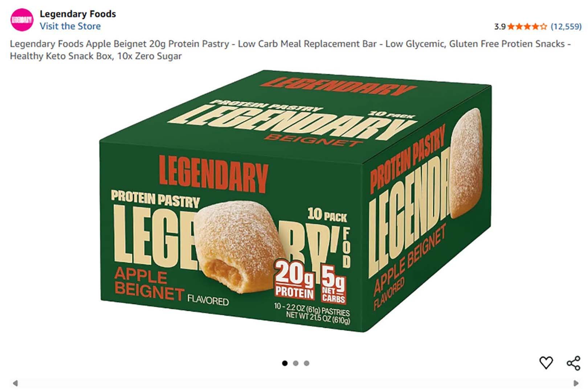This screenshot has width=588, height=392.
Task: Click the 3.9 rating number
Action: pos(500,26)
